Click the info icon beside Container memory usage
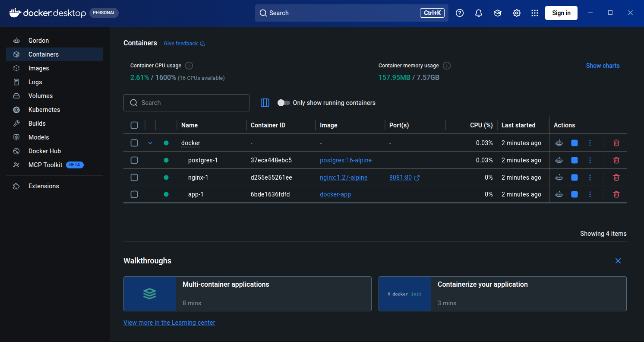644x342 pixels. [x=447, y=66]
